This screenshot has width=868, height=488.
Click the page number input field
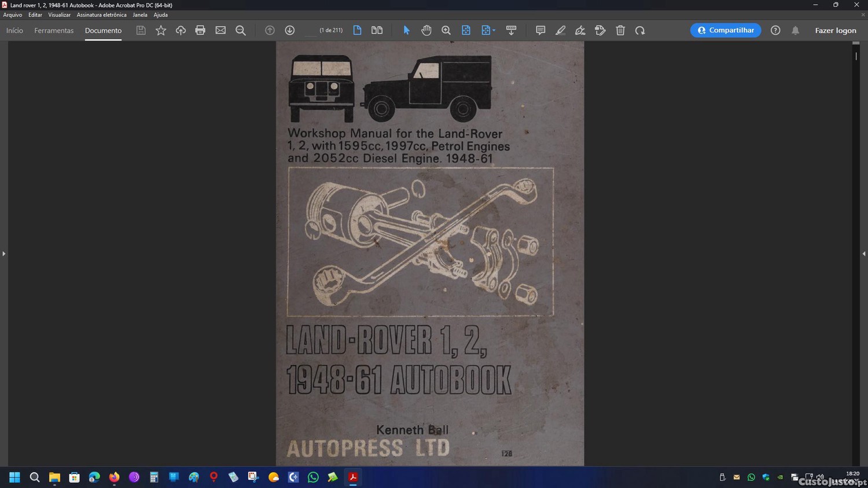pyautogui.click(x=311, y=30)
